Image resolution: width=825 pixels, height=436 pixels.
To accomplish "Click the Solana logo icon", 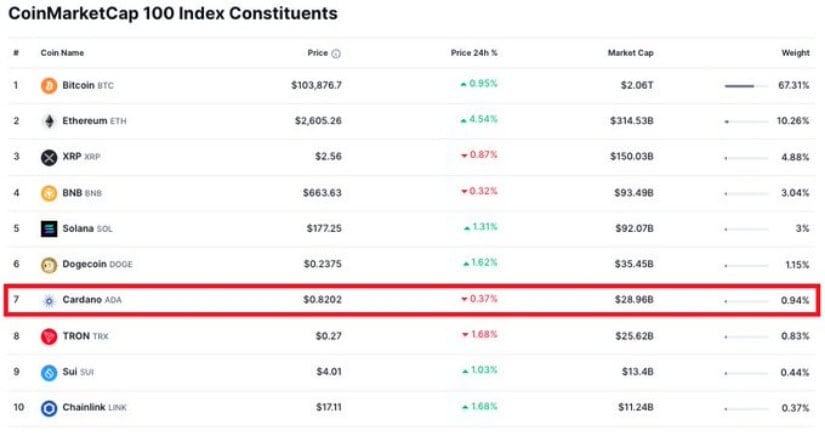I will [x=49, y=229].
